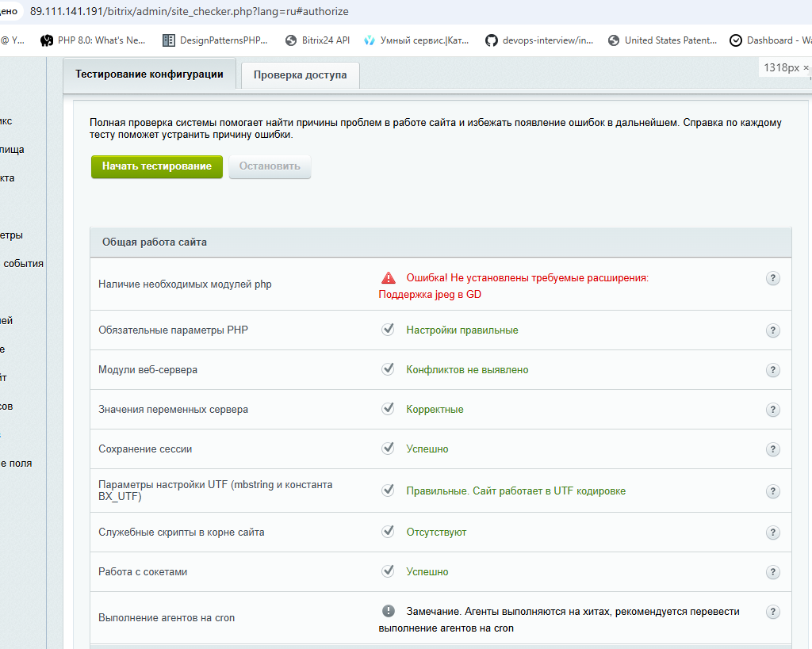The height and width of the screenshot is (649, 812).
Task: Click the 'Остановить' button
Action: pos(270,166)
